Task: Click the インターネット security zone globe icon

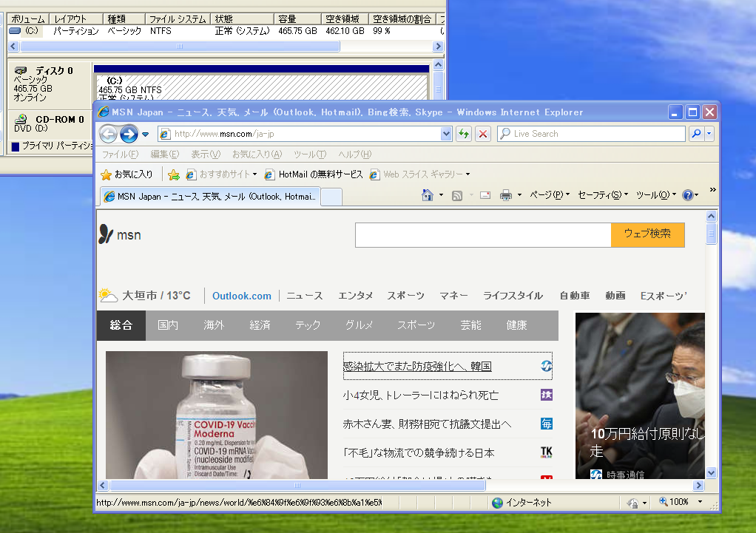Action: coord(498,503)
